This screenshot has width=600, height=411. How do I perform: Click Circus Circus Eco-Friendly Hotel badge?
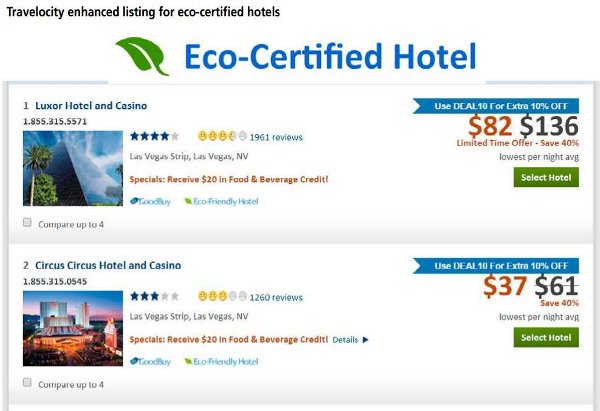[222, 361]
